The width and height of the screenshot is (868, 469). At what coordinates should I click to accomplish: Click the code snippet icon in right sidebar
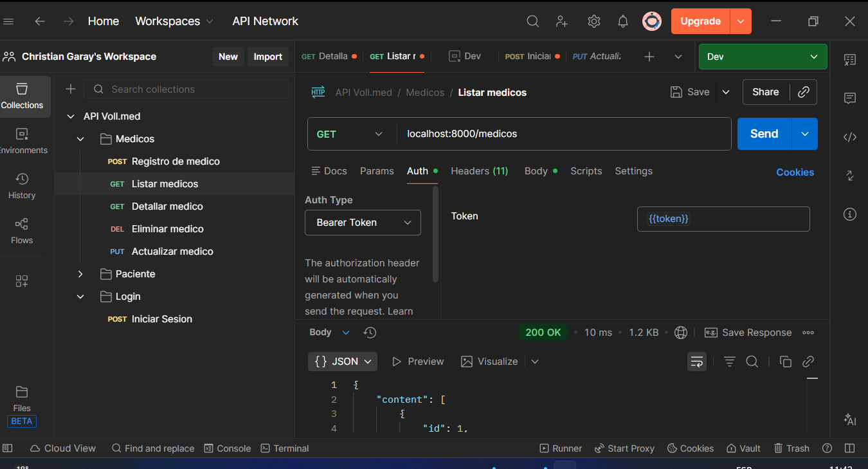pyautogui.click(x=849, y=137)
